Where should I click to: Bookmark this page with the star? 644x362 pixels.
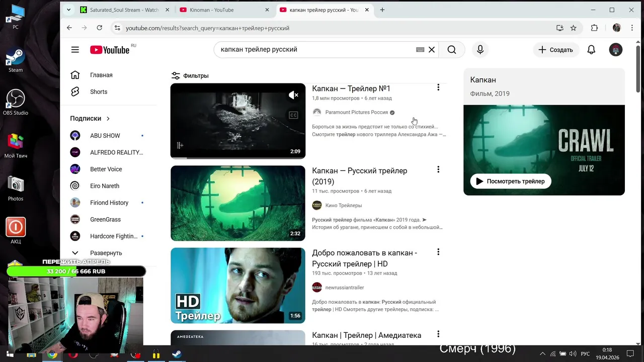(574, 28)
